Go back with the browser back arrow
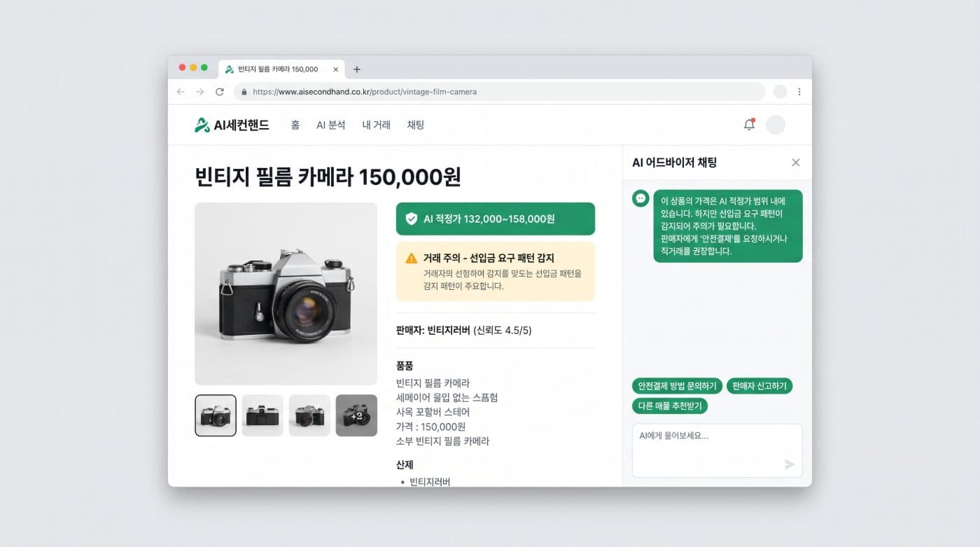Viewport: 980px width, 547px height. 181,92
